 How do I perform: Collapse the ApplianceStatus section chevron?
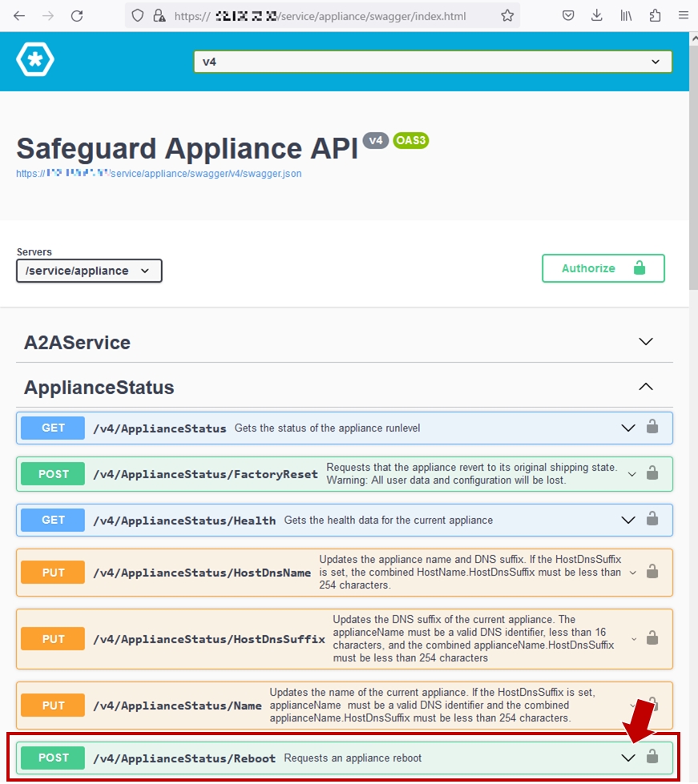tap(646, 387)
